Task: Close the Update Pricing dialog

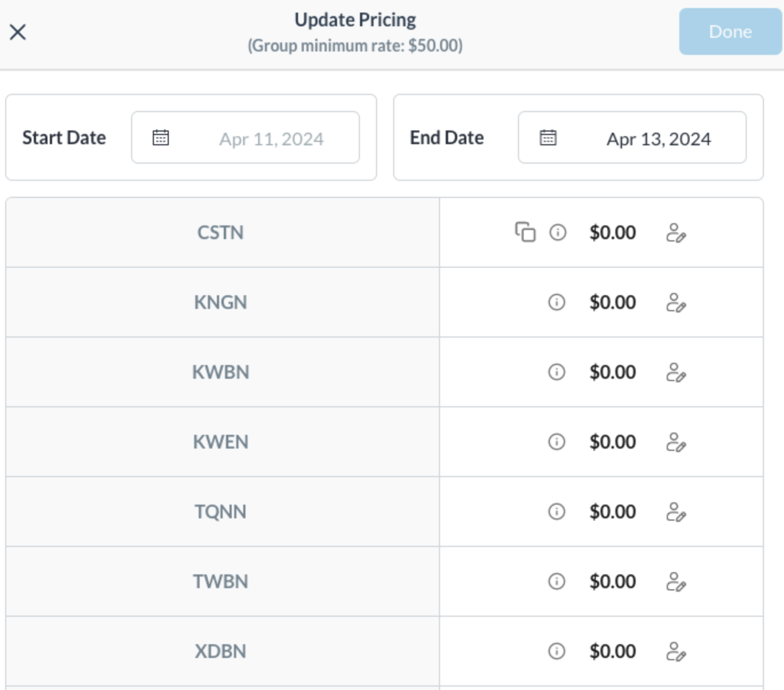Action: click(x=18, y=32)
